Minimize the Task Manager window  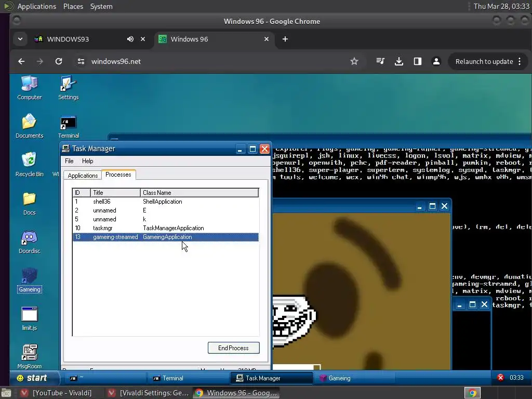click(x=240, y=149)
